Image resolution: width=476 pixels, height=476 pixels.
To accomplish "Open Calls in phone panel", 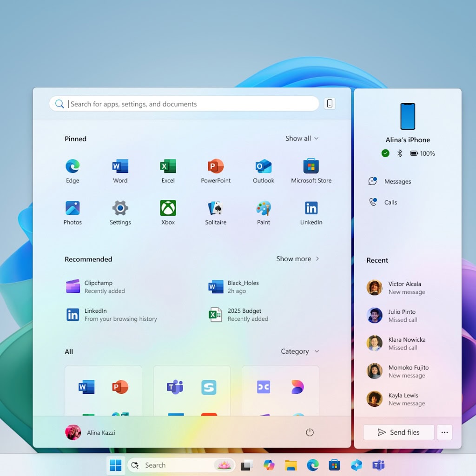I will tap(383, 202).
